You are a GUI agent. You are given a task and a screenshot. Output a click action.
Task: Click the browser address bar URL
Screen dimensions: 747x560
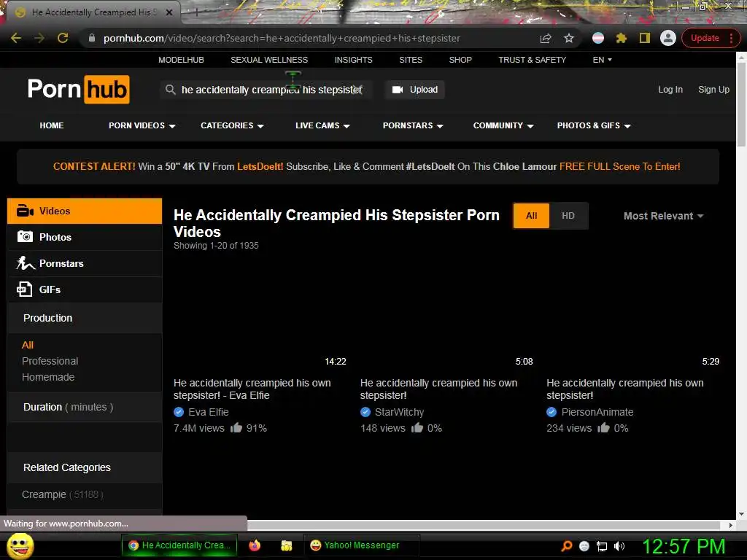[282, 38]
